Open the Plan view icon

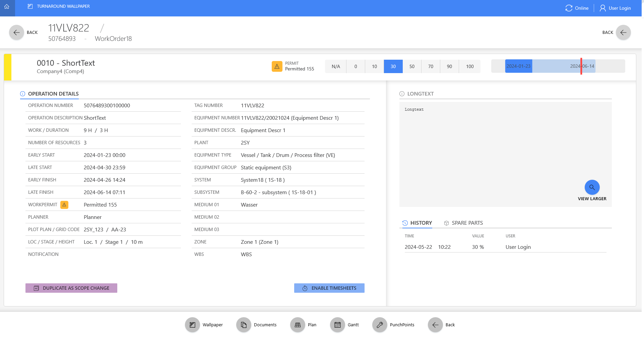tap(298, 325)
